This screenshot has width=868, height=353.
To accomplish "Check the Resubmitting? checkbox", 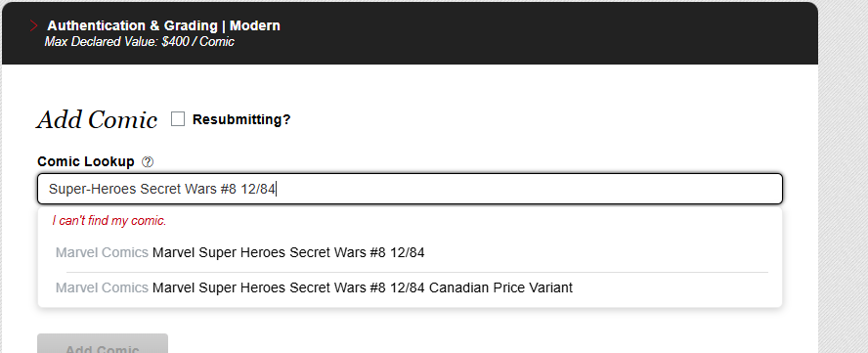I will (178, 118).
